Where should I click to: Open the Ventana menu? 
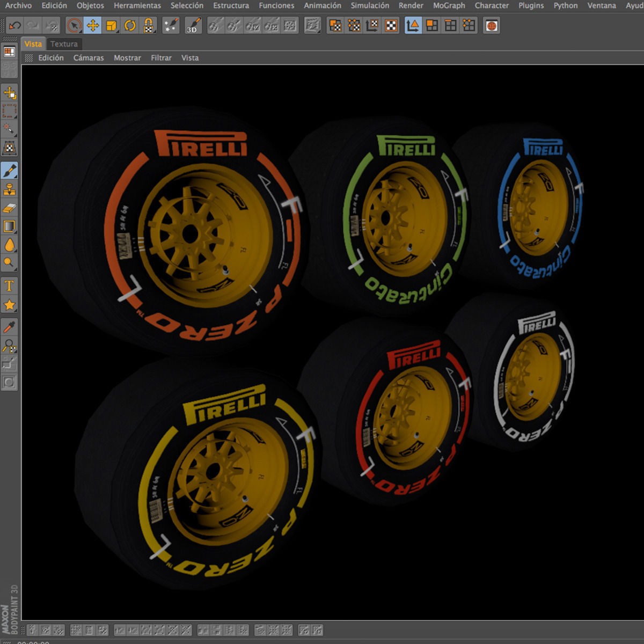[602, 5]
